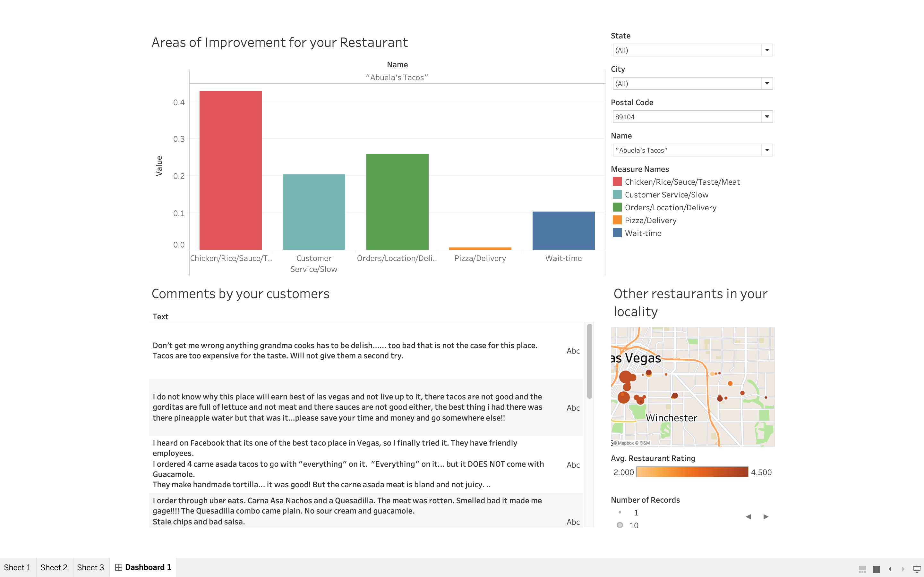Click the Chicken/Rice/Sauce/Taste/Meat red color swatch
924x577 pixels.
tap(617, 182)
